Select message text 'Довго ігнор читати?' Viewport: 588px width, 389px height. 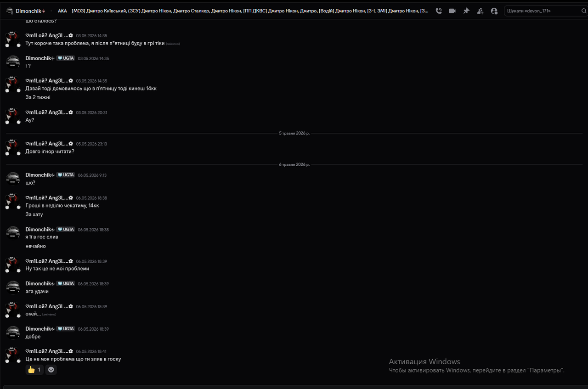pyautogui.click(x=50, y=152)
